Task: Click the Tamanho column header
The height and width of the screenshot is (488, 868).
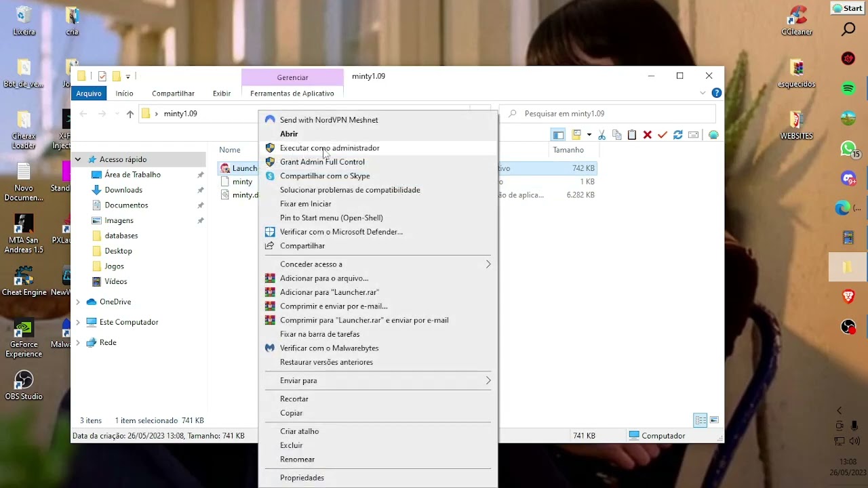Action: pos(568,150)
